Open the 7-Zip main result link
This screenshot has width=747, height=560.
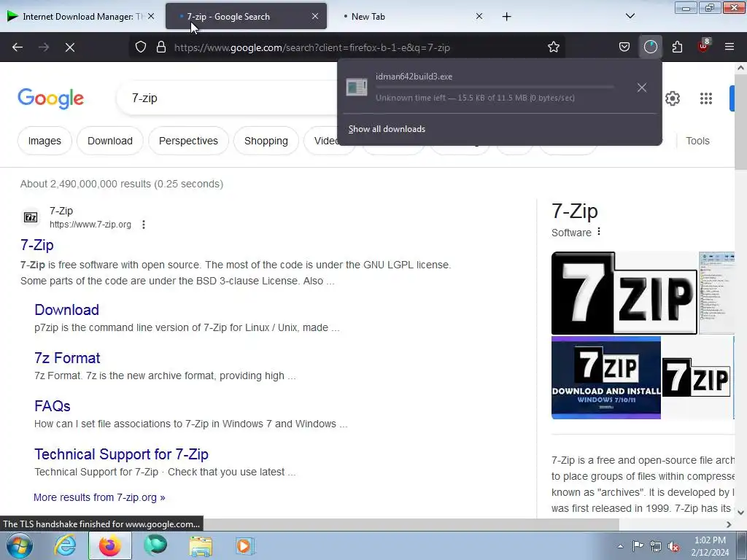tap(37, 245)
